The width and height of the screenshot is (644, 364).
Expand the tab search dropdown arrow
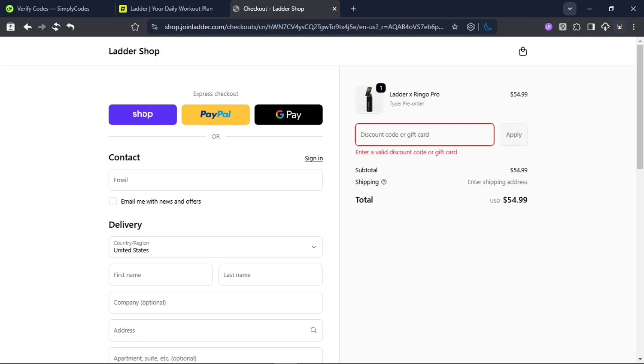pyautogui.click(x=570, y=9)
